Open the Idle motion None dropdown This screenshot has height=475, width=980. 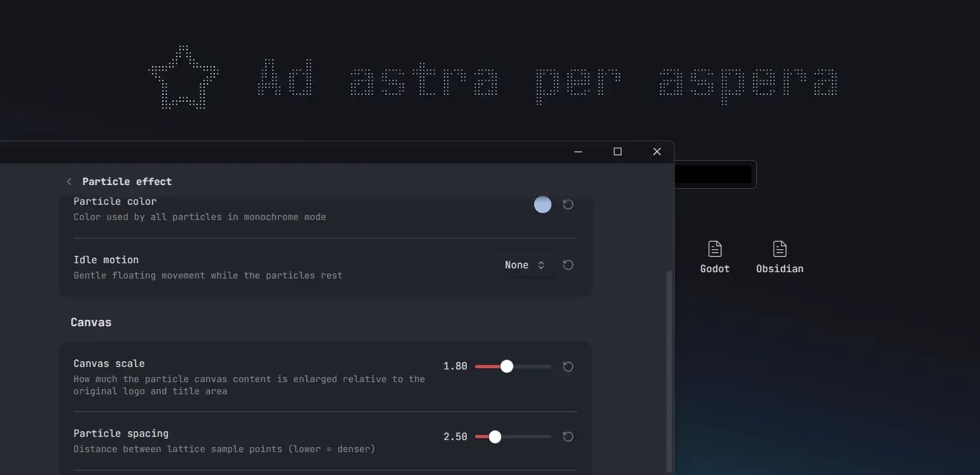[x=525, y=265]
